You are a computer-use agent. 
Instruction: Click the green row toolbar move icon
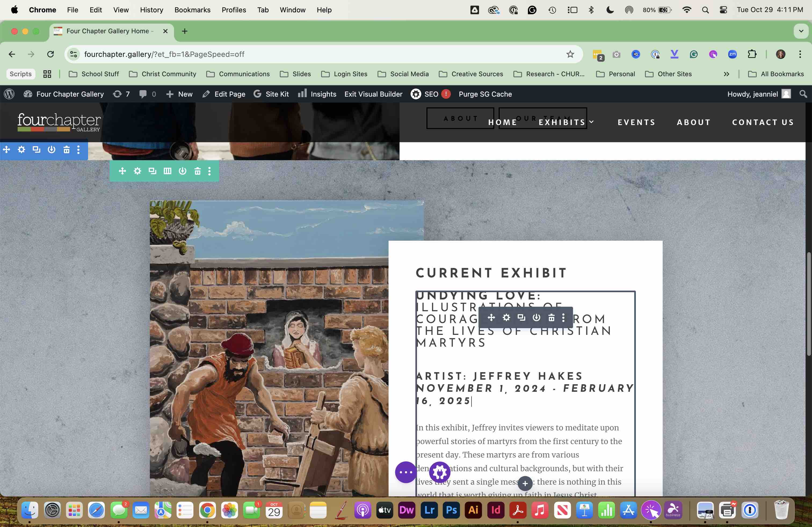click(x=122, y=171)
